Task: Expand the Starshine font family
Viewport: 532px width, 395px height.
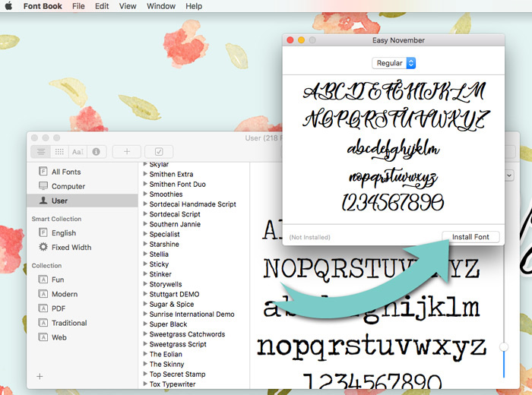Action: (145, 244)
